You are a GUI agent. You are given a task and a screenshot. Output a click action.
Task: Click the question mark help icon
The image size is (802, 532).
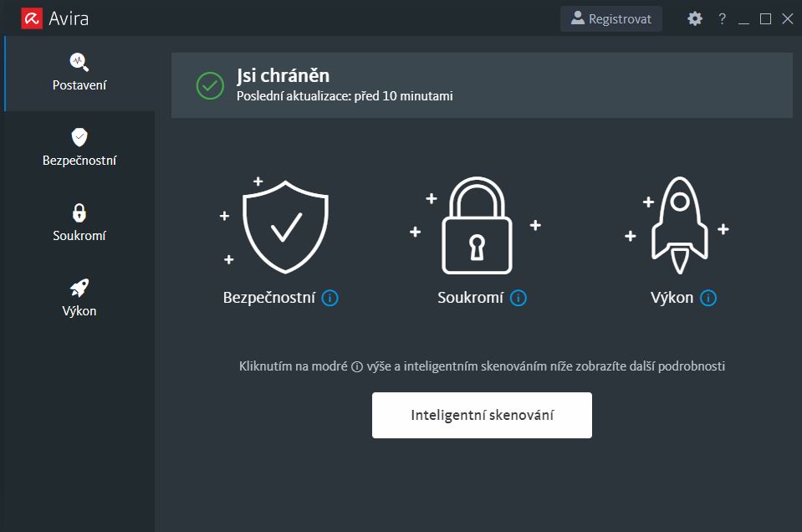pos(722,18)
